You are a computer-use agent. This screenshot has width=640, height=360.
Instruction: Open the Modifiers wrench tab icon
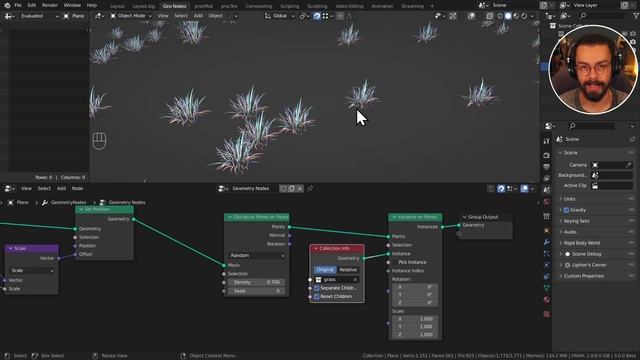[547, 242]
